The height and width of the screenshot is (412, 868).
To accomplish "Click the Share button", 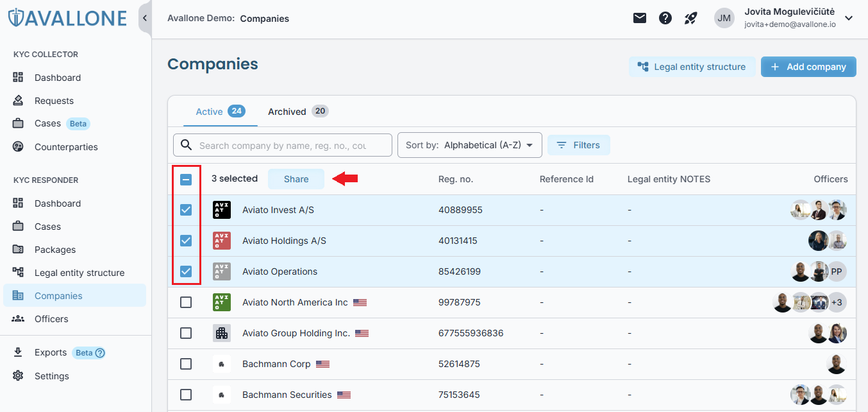I will click(296, 179).
